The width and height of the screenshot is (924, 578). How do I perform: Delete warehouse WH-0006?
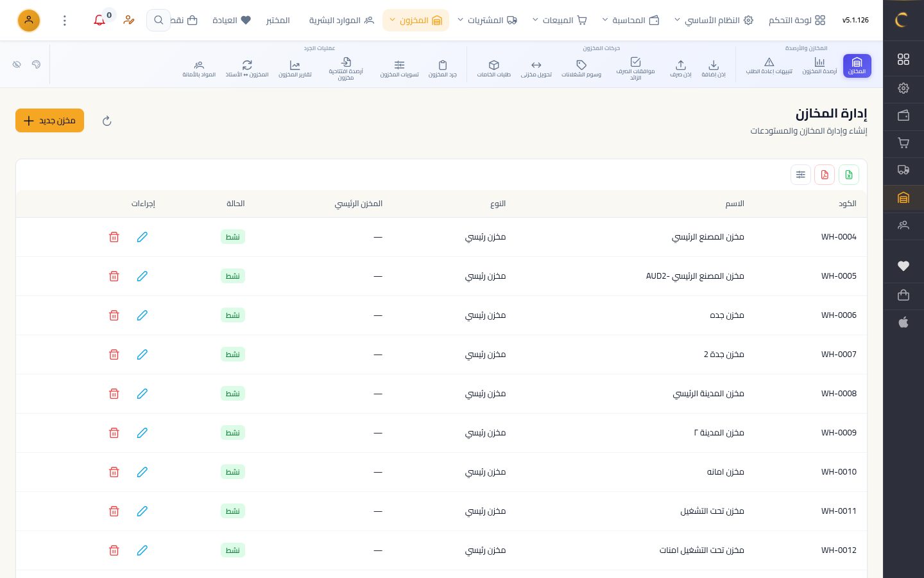114,315
